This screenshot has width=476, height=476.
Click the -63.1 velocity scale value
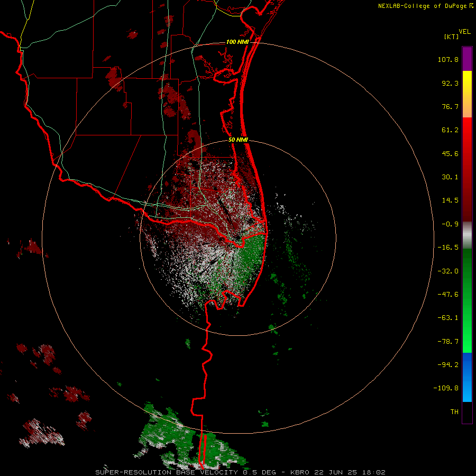pyautogui.click(x=448, y=318)
